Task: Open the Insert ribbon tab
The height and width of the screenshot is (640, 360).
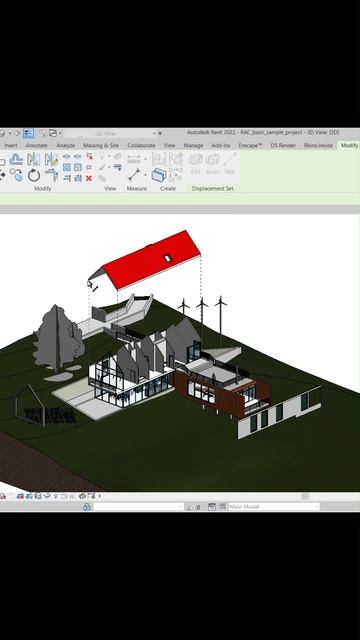Action: pyautogui.click(x=11, y=145)
